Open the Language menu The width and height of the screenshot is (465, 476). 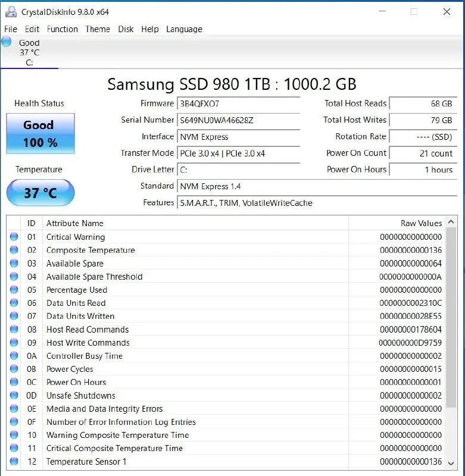[x=184, y=29]
